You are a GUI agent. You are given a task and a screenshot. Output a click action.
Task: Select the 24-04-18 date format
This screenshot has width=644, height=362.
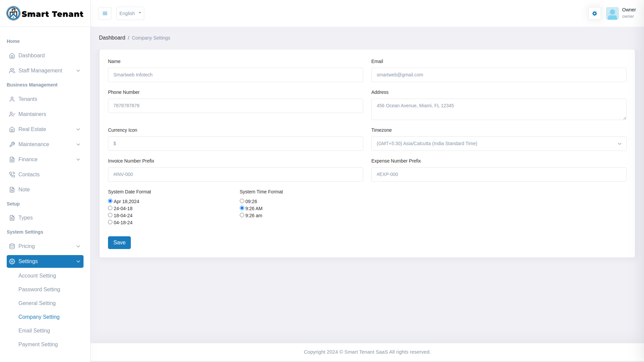point(110,208)
